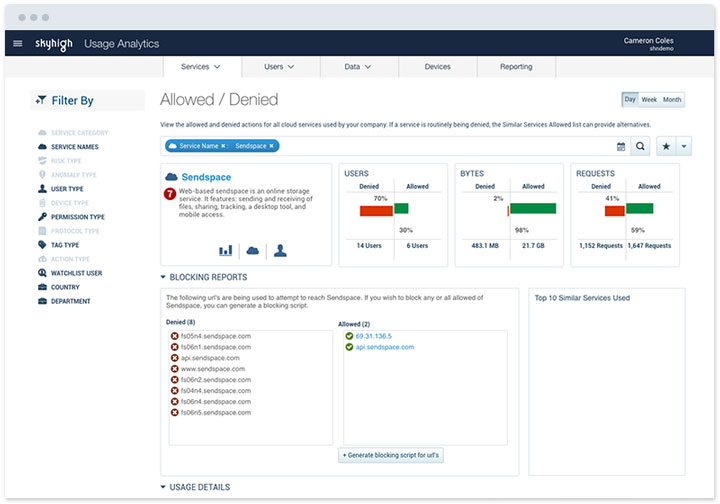Click denied url fs06n2.sendspace.com
This screenshot has width=720, height=504.
[216, 380]
